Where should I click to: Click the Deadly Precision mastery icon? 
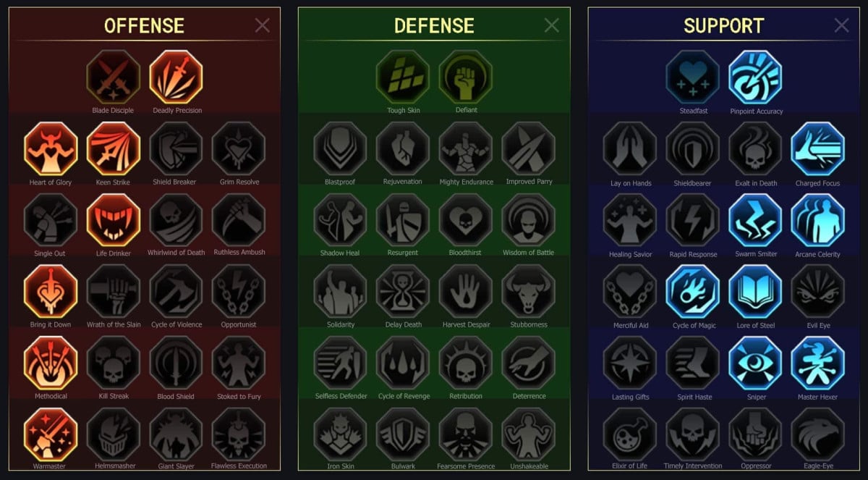tap(176, 77)
